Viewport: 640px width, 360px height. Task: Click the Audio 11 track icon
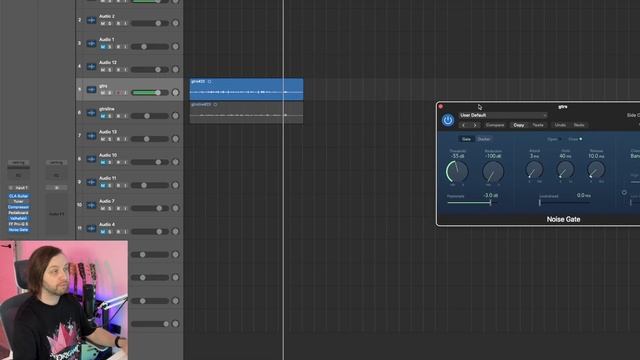pyautogui.click(x=91, y=182)
